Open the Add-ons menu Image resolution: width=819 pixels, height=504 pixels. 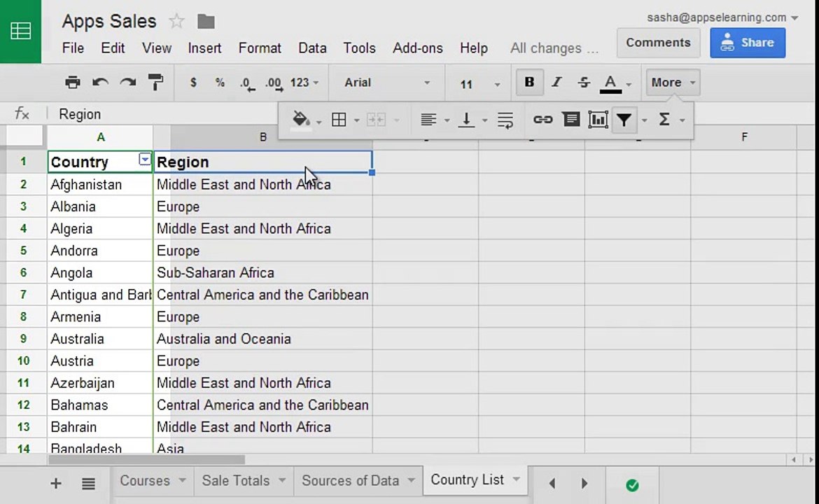(x=418, y=48)
